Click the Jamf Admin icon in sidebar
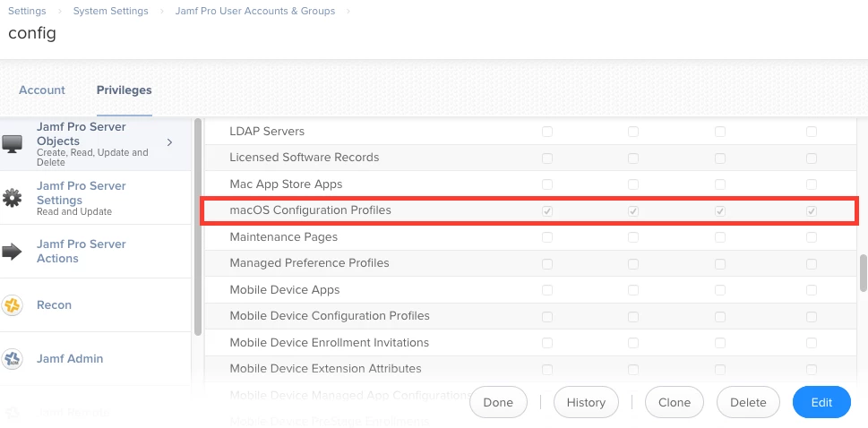Image resolution: width=868 pixels, height=428 pixels. 12,359
